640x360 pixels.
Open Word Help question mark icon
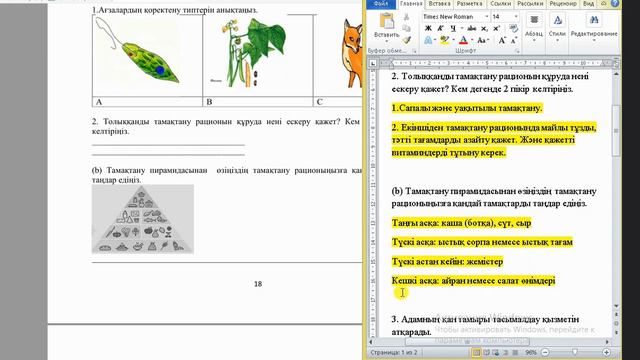coord(615,4)
